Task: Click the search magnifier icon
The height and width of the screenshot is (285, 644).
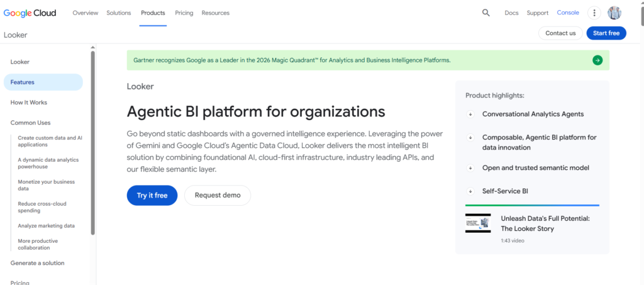Action: click(x=486, y=13)
